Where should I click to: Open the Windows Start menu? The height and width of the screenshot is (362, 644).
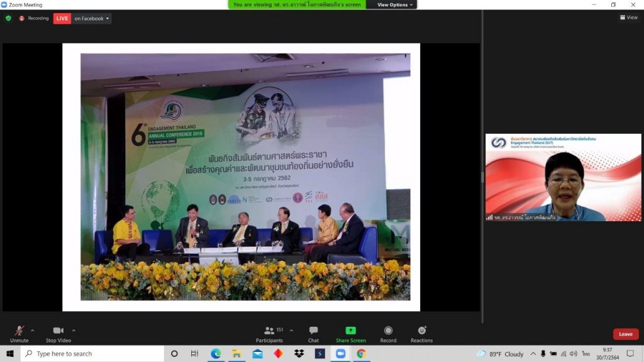10,353
